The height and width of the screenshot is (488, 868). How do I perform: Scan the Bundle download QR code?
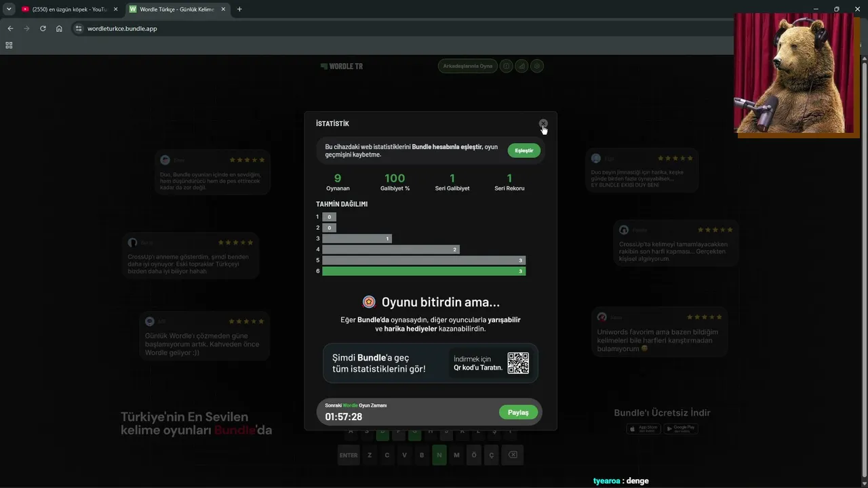coord(518,363)
